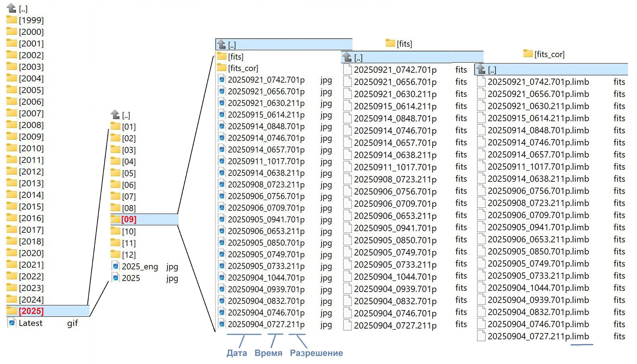This screenshot has height=364, width=637.
Task: Open month folder 12
Action: (x=128, y=255)
